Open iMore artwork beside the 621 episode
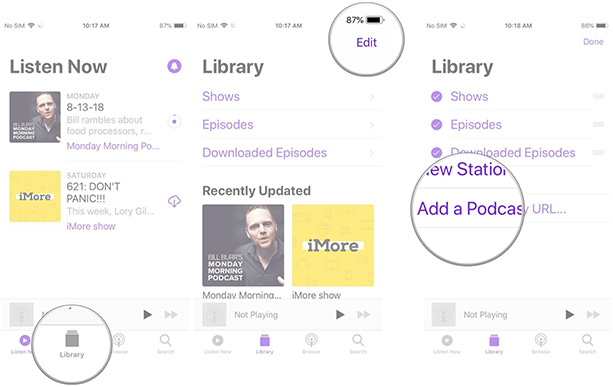Image resolution: width=613 pixels, height=387 pixels. coord(35,196)
